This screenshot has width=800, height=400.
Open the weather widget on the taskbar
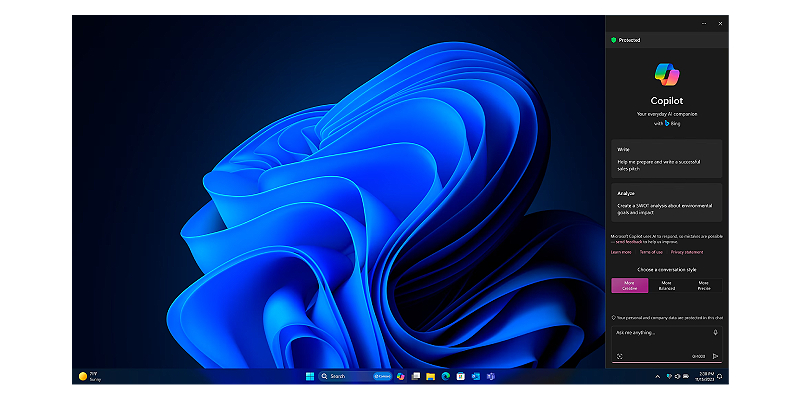[x=89, y=376]
